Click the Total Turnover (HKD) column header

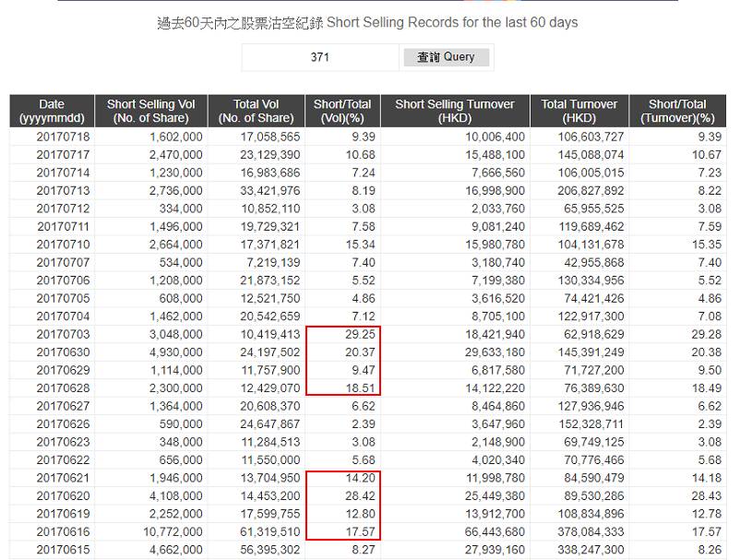click(x=581, y=111)
